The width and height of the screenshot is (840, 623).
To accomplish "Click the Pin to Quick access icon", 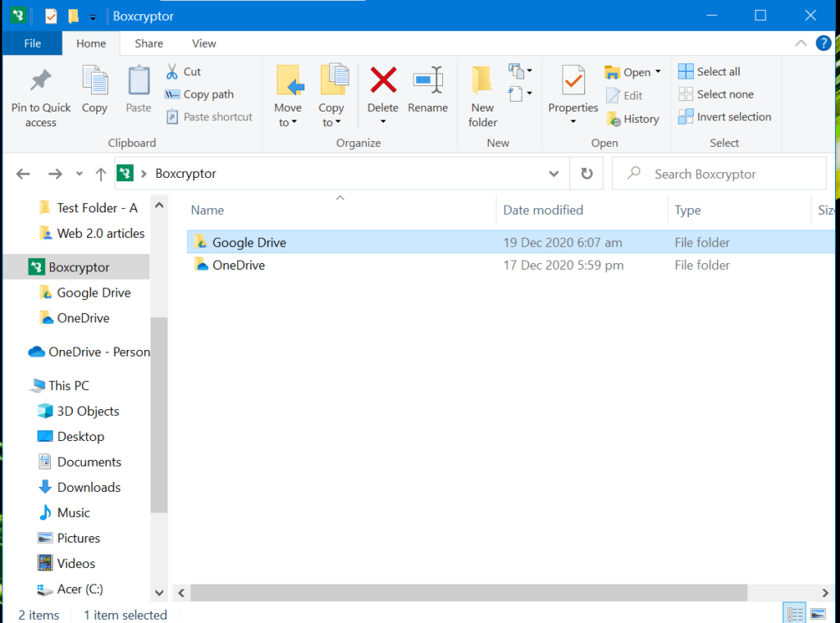I will tap(40, 82).
